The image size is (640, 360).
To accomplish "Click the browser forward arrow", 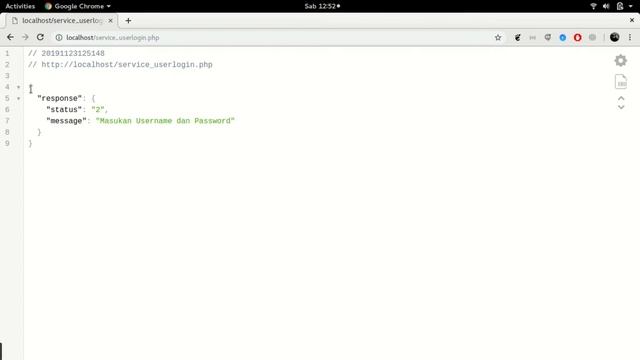I will click(x=25, y=37).
